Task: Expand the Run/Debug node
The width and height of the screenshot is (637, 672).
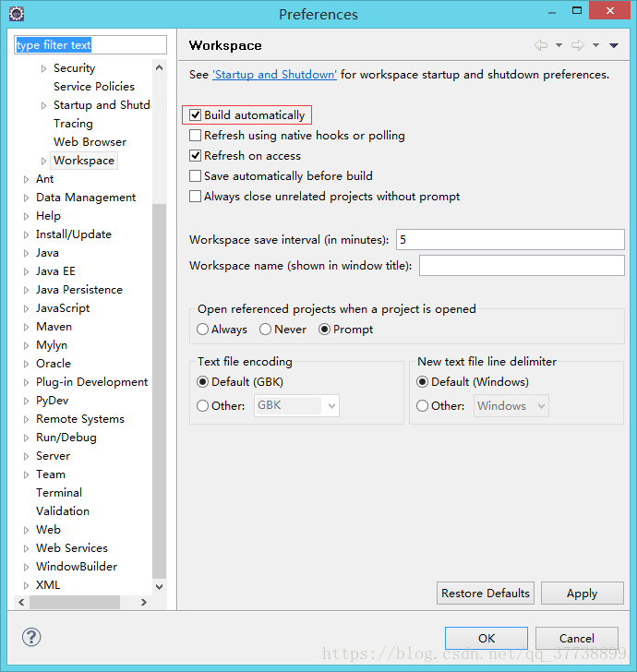Action: pos(26,438)
